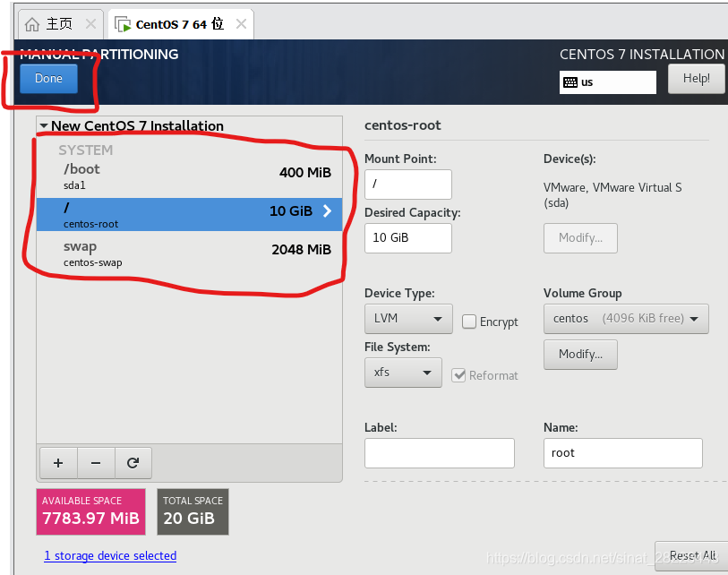Remove selected mount point with minus icon
Image resolution: width=728 pixels, height=575 pixels.
coord(96,463)
